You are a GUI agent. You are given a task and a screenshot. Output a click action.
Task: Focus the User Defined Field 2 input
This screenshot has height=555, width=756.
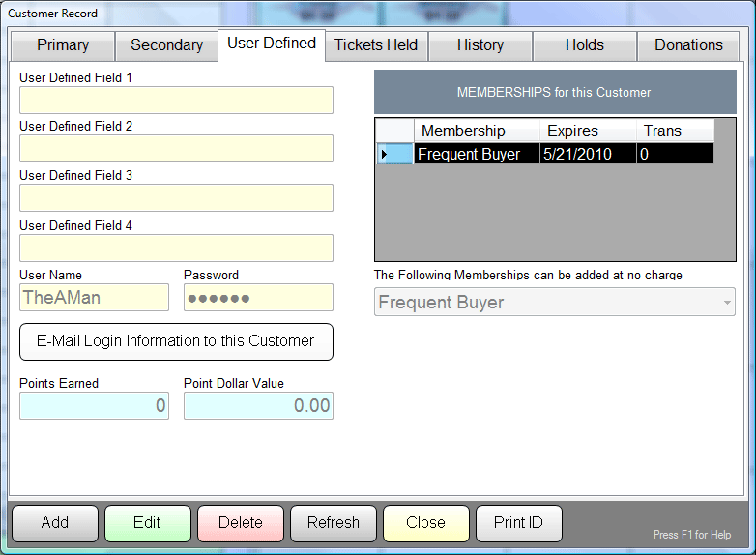click(x=176, y=149)
